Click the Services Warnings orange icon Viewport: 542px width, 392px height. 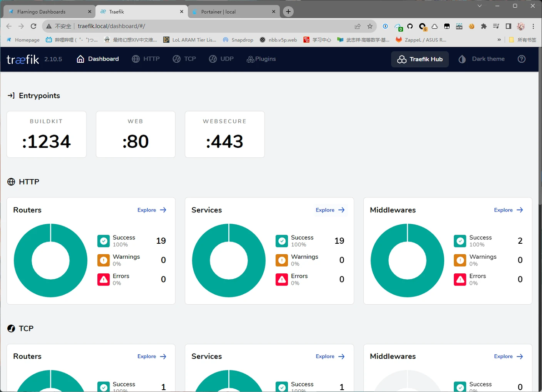click(282, 260)
